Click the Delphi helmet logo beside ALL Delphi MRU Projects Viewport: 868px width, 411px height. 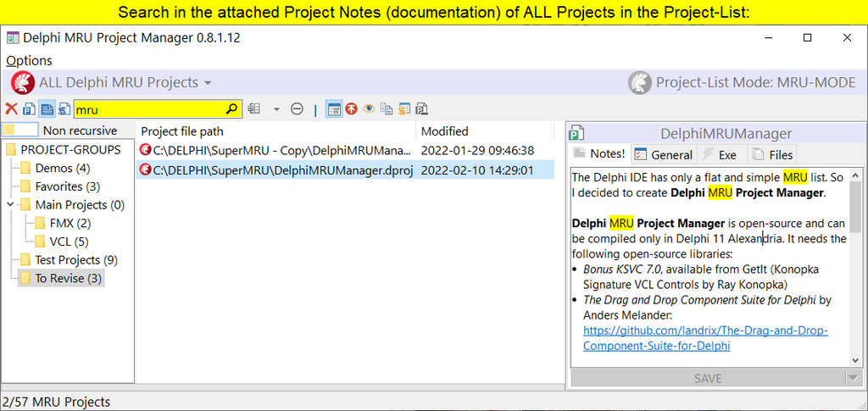23,82
